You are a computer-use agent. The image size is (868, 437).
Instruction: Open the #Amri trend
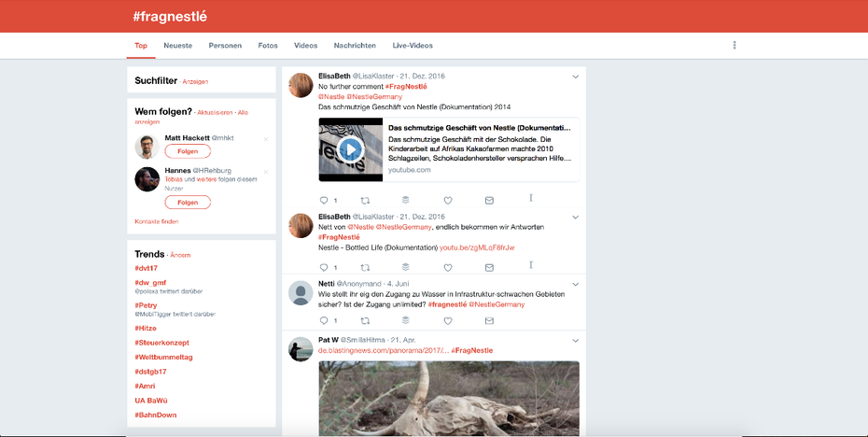pyautogui.click(x=145, y=386)
